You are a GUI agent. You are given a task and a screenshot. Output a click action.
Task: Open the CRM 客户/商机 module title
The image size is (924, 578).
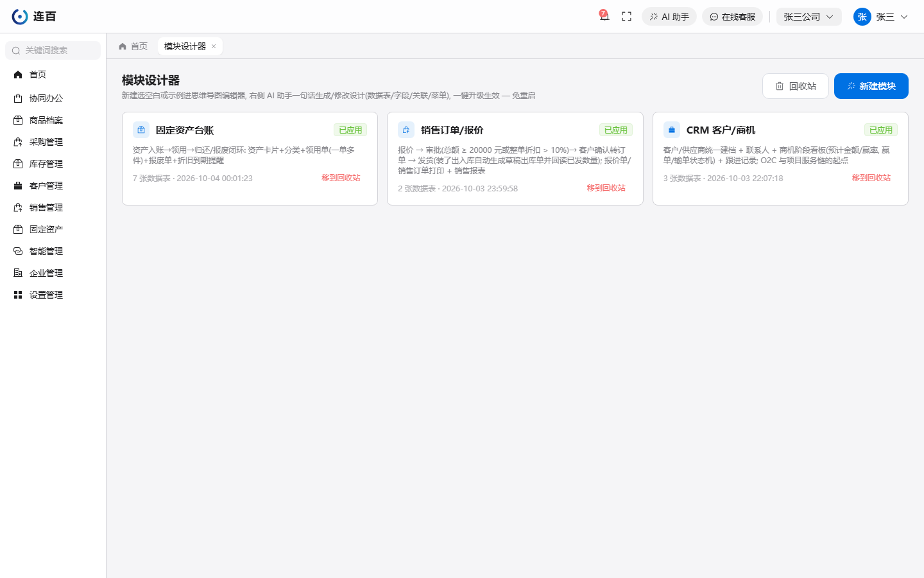tap(721, 130)
